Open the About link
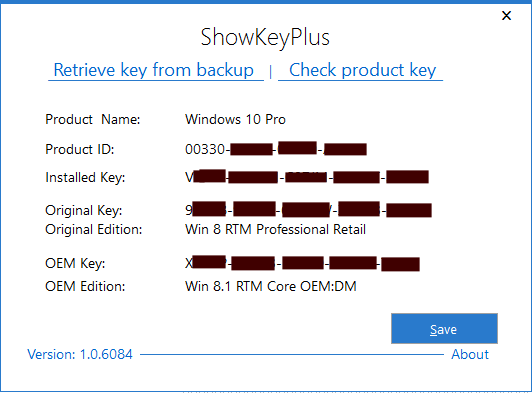 click(x=470, y=355)
